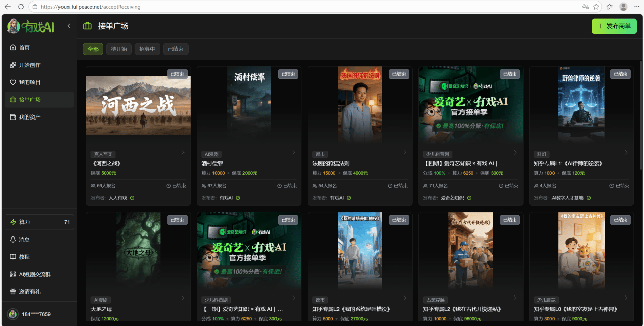Viewport: 644px width, 326px height.
Task: Click the 发布商单 button
Action: [614, 26]
